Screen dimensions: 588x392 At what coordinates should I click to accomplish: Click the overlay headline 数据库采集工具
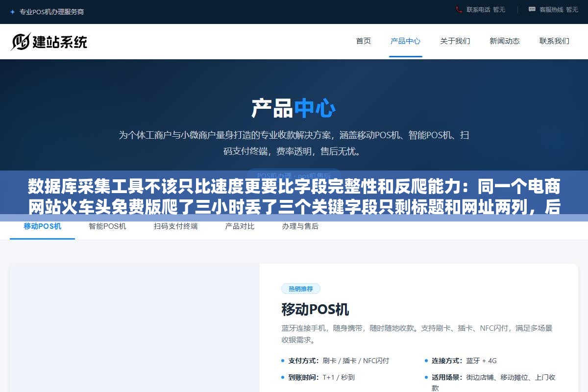pos(294,197)
